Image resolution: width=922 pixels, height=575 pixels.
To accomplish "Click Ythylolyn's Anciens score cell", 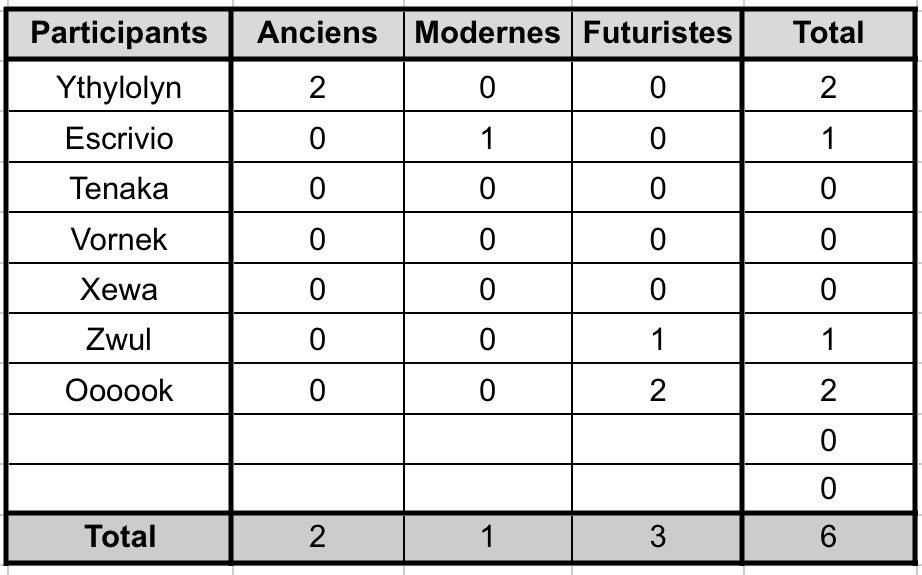I will (317, 88).
